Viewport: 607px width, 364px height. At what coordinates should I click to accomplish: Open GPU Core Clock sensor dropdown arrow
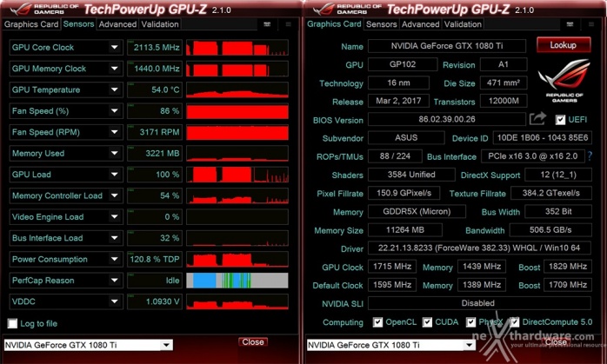115,47
